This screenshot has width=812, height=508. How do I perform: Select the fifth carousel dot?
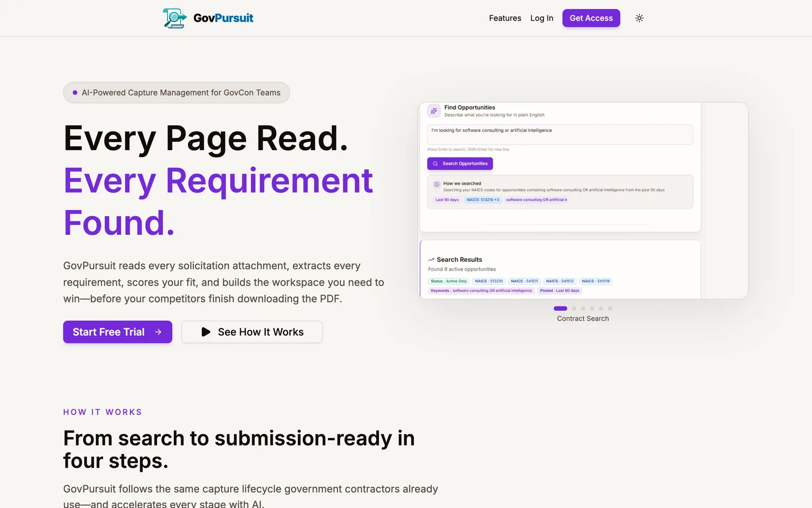click(601, 309)
